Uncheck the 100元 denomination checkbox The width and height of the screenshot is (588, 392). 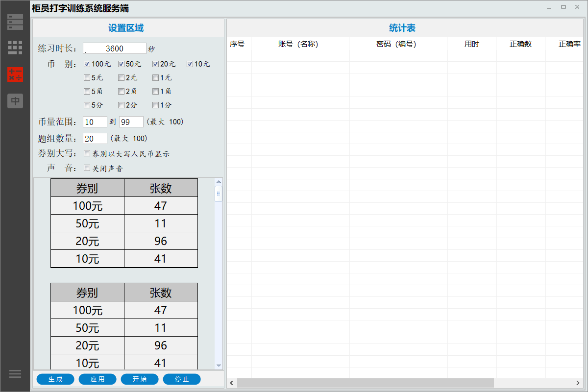87,64
